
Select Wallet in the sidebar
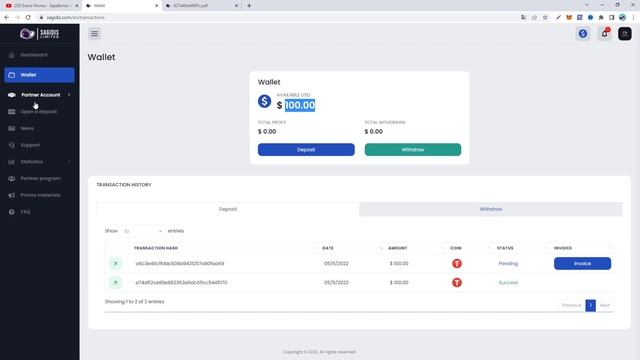(x=40, y=75)
